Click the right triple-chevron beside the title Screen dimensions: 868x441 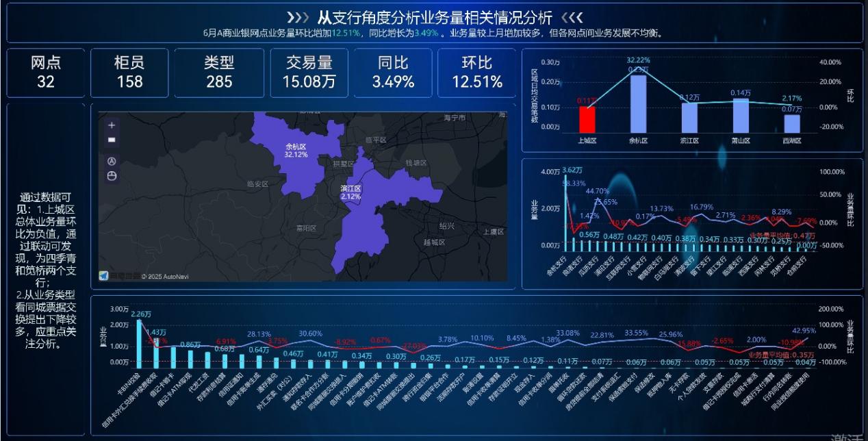(x=572, y=17)
